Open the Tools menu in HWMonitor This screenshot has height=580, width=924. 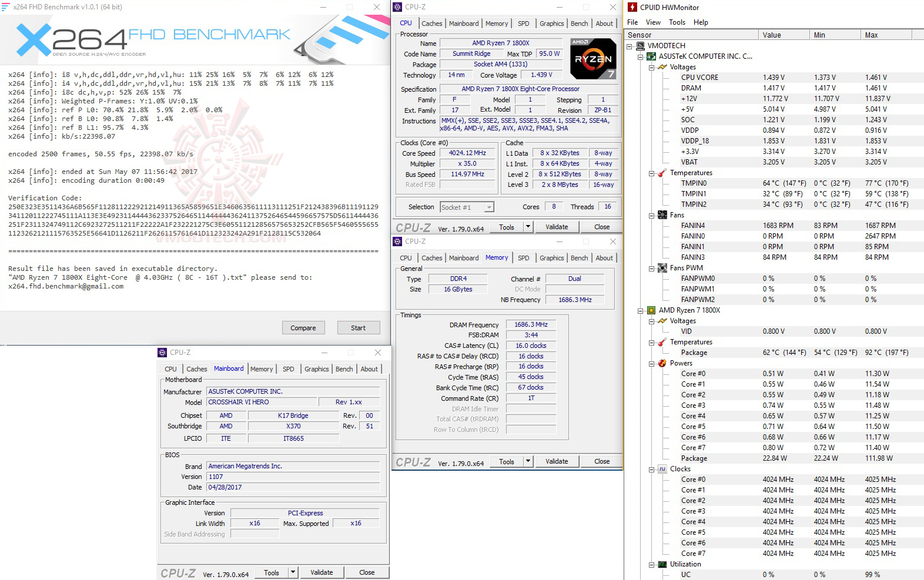(677, 22)
